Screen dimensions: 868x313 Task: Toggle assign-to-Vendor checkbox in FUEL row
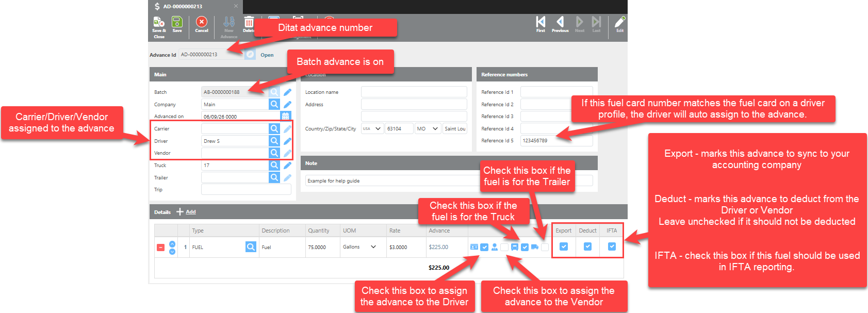pyautogui.click(x=504, y=247)
